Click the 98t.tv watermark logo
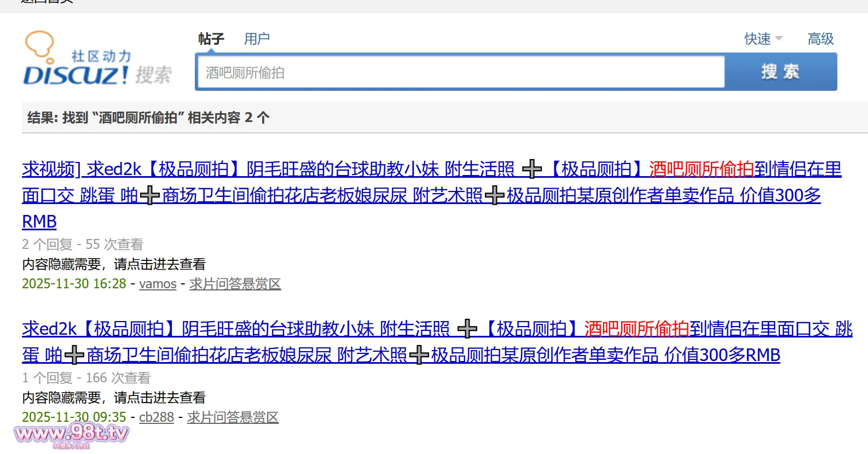This screenshot has width=868, height=454. [71, 434]
